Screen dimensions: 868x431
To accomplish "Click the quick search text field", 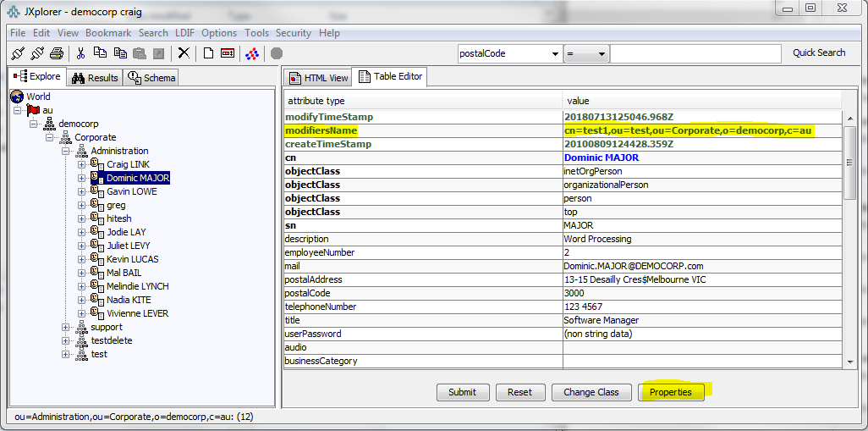I will [x=695, y=53].
